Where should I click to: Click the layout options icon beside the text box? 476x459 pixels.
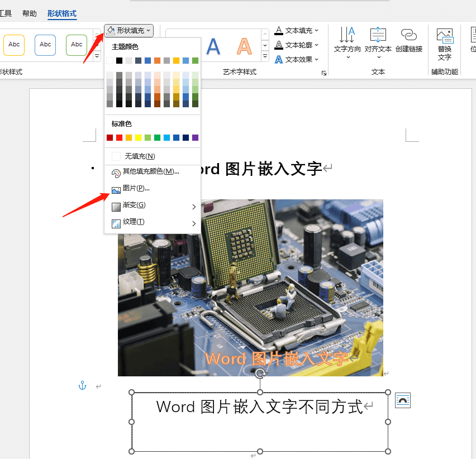(x=403, y=400)
